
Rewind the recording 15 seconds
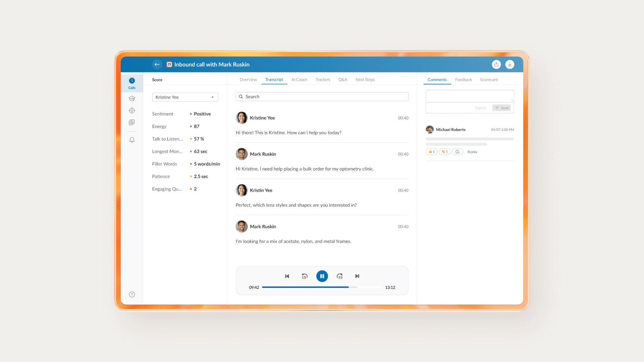point(304,276)
